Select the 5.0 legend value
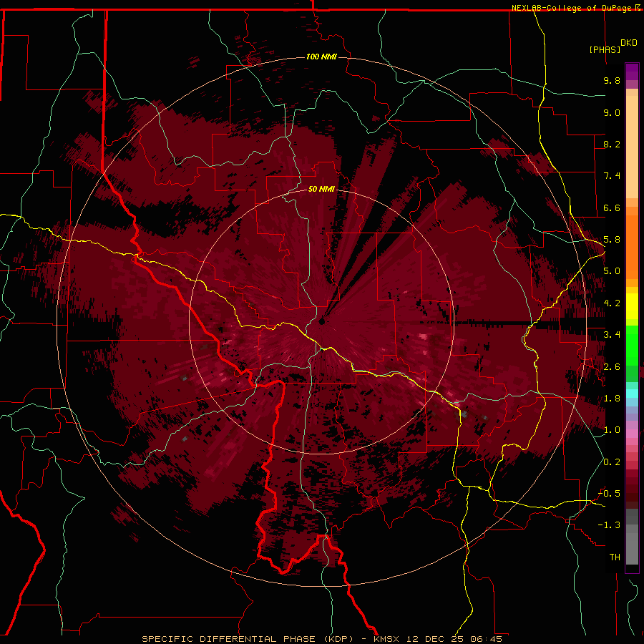The image size is (644, 644). click(x=612, y=271)
